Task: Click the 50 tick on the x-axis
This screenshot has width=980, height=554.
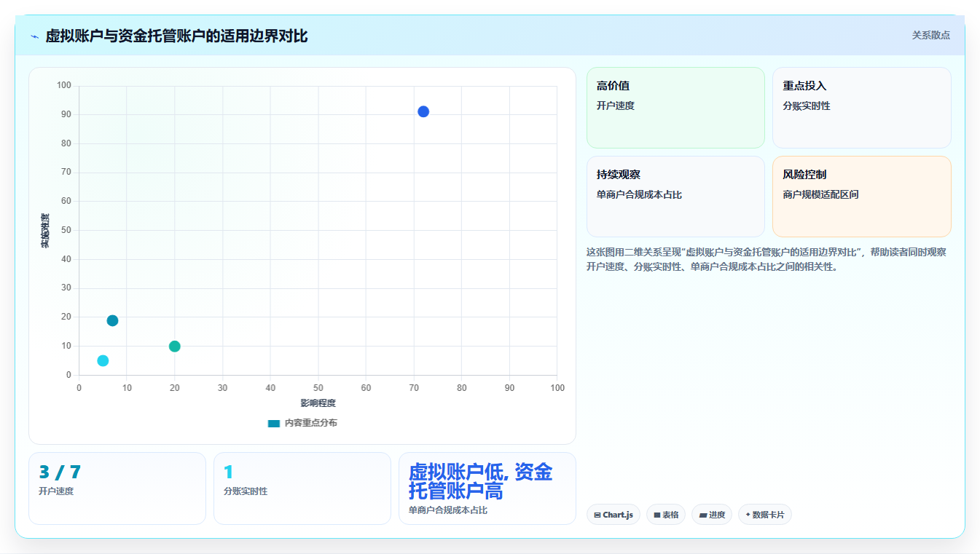Action: pos(318,388)
